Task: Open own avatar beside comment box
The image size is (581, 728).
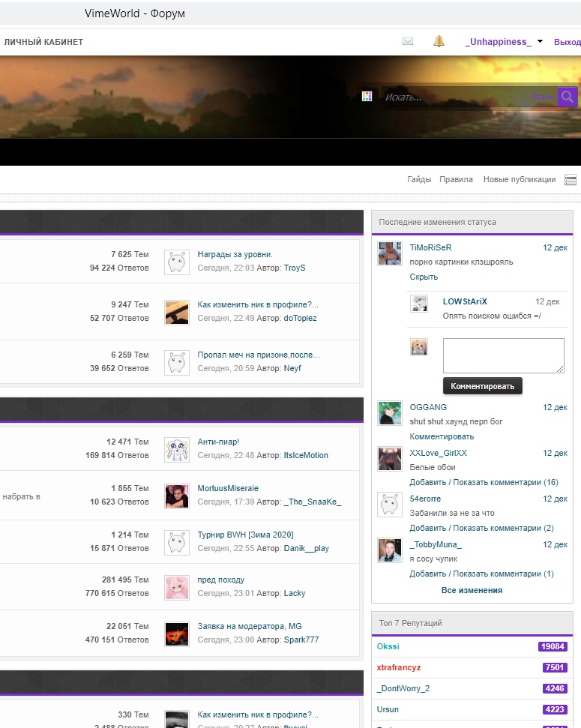Action: click(419, 347)
